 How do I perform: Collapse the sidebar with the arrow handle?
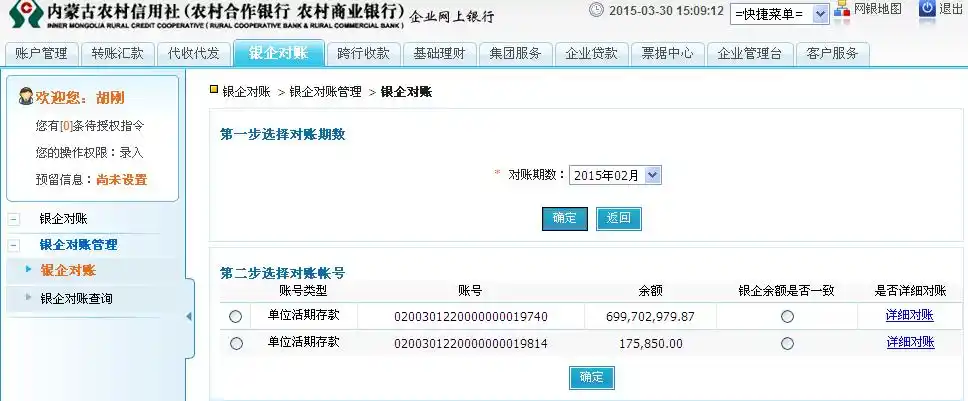point(189,316)
